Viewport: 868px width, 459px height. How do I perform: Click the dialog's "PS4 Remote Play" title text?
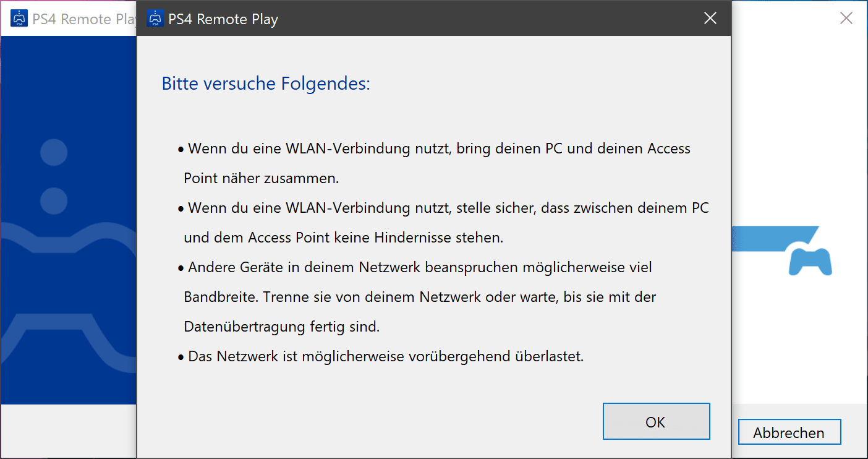tap(223, 19)
